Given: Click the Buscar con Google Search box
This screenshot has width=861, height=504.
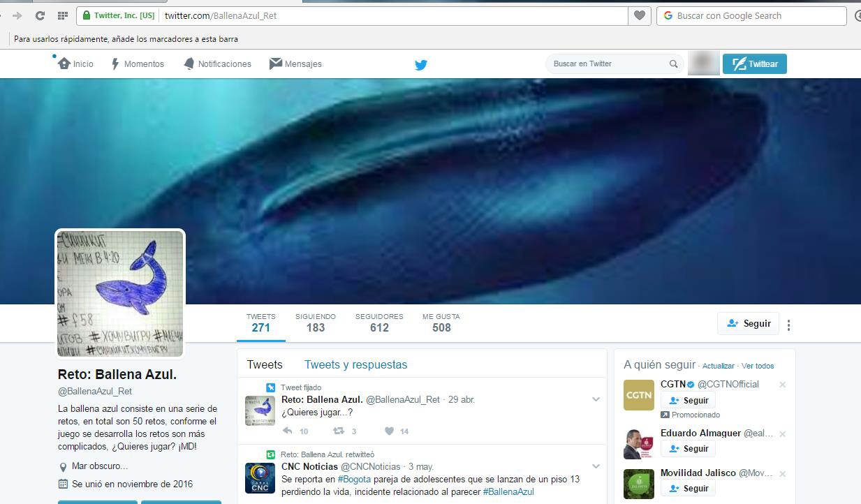Looking at the screenshot, I should pyautogui.click(x=751, y=15).
